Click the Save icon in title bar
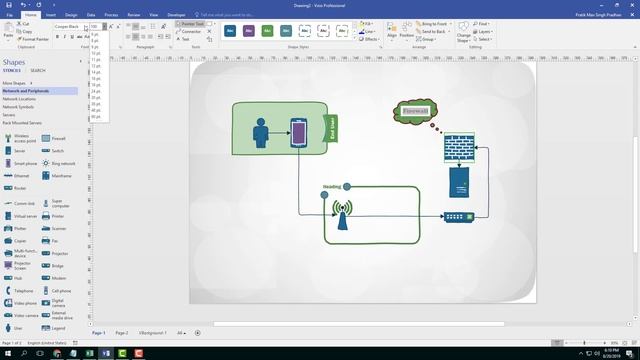Viewport: 640px width, 360px height. [x=9, y=5]
